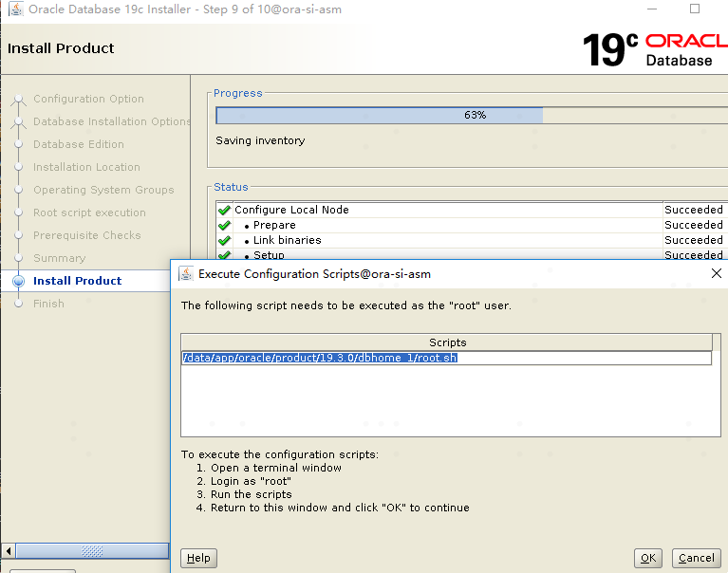Select Root script execution step
Screen dimensions: 728x573
[89, 213]
